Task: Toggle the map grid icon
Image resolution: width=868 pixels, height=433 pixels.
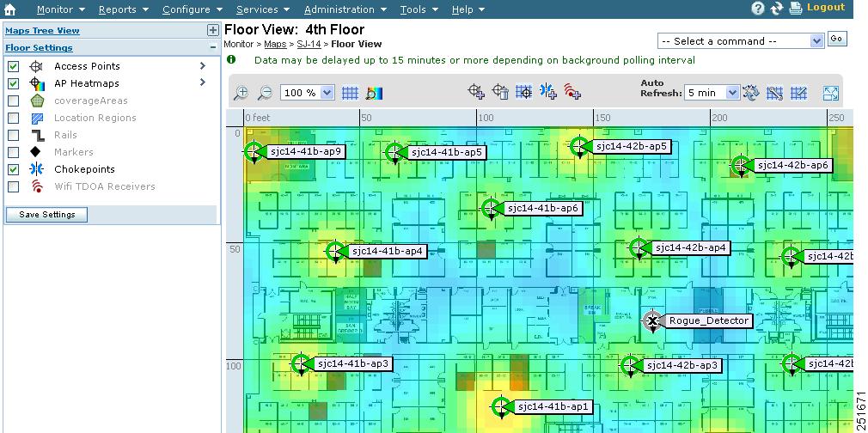Action: [x=350, y=93]
